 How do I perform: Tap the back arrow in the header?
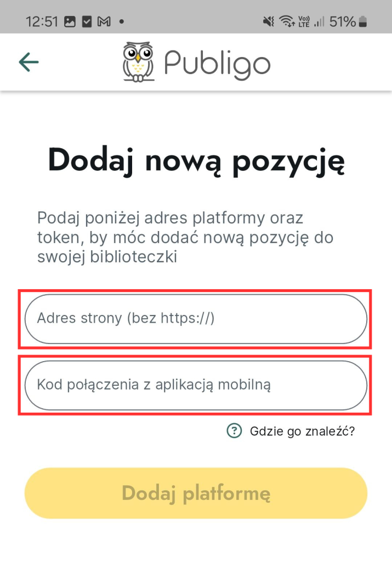pos(29,62)
